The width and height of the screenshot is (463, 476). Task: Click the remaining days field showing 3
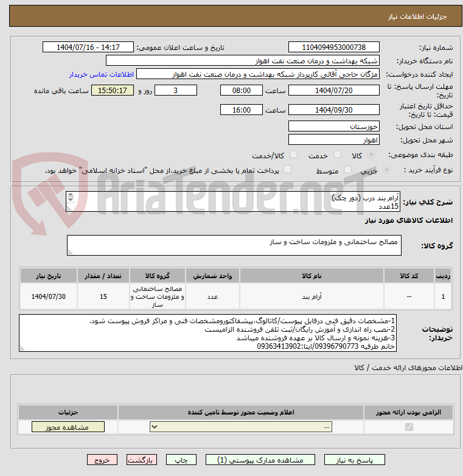pyautogui.click(x=176, y=90)
